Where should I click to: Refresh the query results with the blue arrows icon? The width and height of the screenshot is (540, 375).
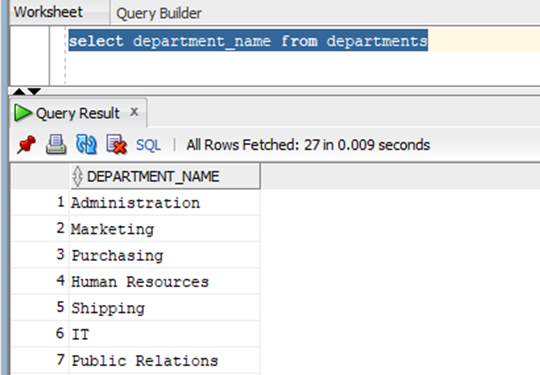[x=86, y=144]
